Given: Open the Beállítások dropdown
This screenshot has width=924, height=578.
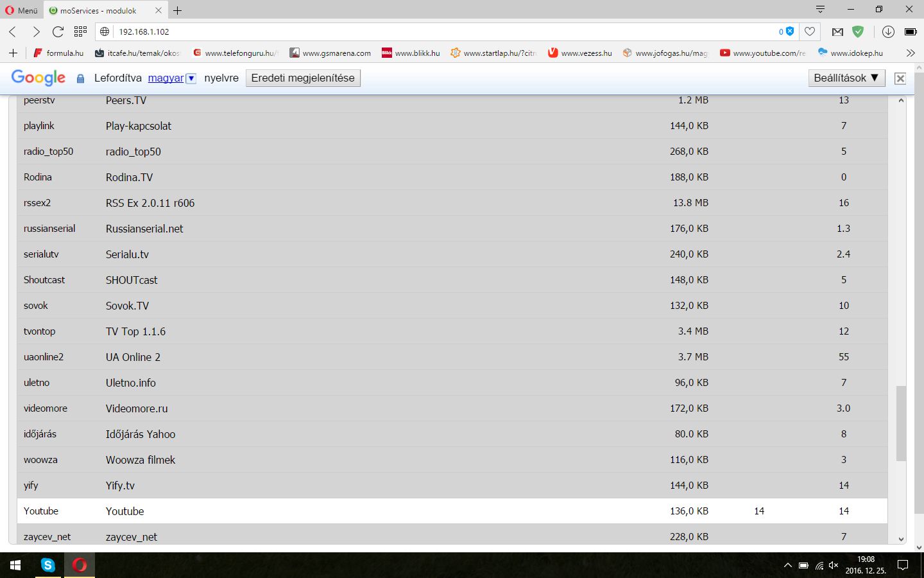Looking at the screenshot, I should (x=846, y=78).
